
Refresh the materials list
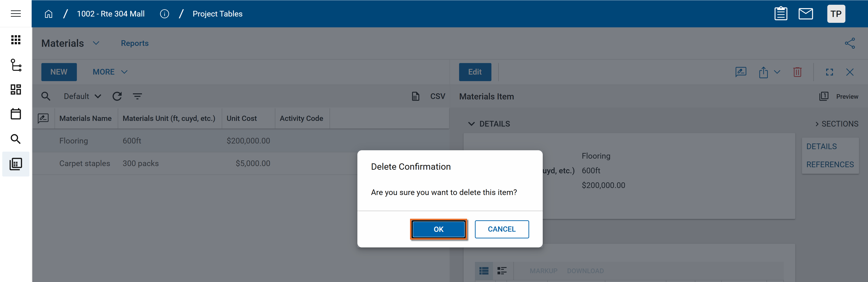coord(117,96)
